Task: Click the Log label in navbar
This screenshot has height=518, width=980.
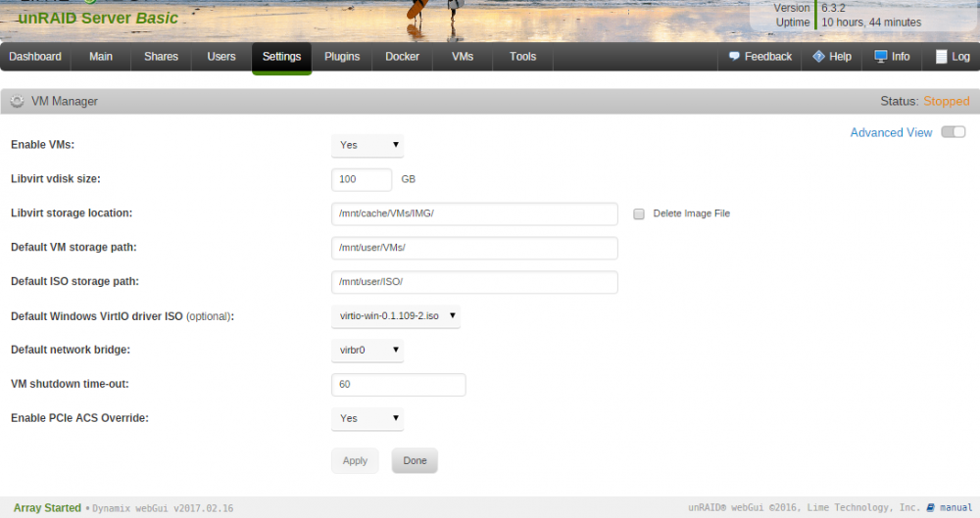Action: 960,56
